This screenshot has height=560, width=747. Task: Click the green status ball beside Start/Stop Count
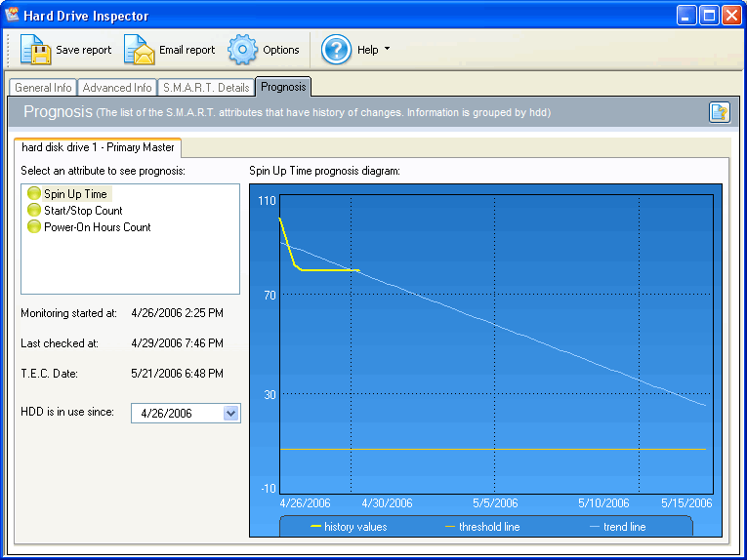point(34,210)
